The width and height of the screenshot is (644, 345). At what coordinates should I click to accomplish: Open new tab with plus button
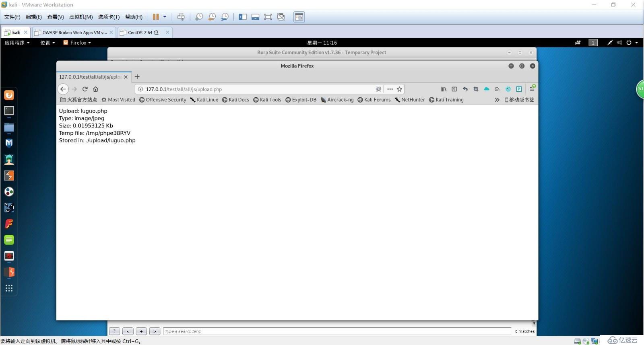[137, 77]
